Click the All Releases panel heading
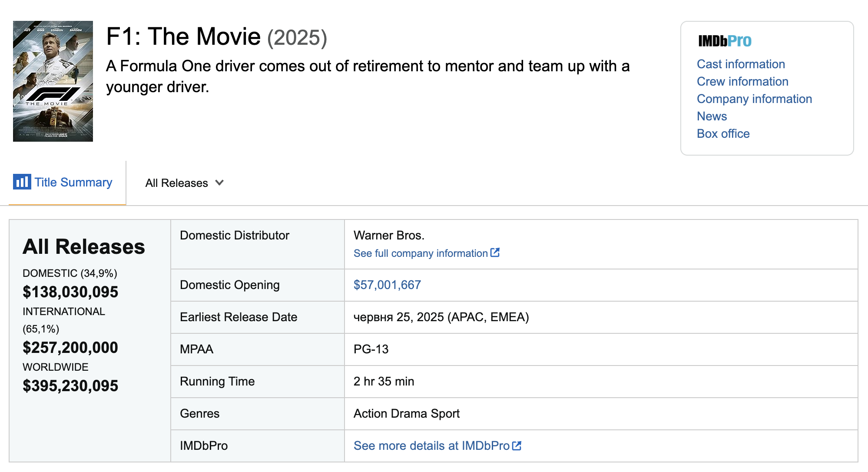 [x=84, y=247]
